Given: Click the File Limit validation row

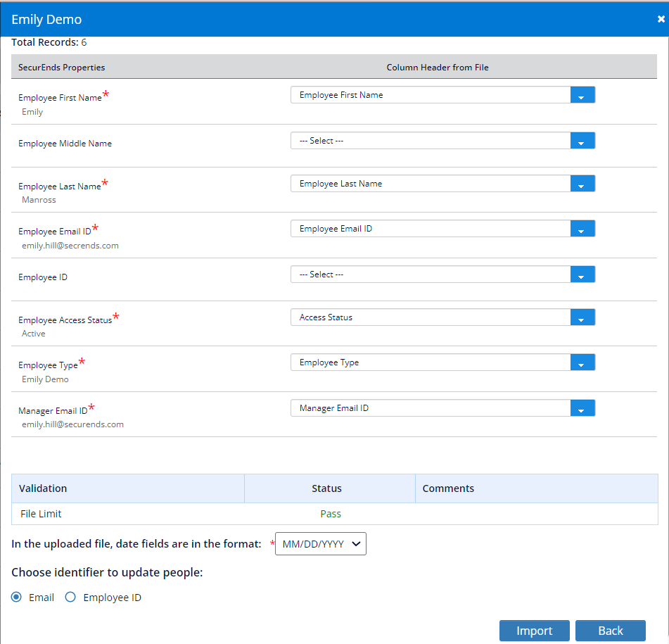Looking at the screenshot, I should pos(335,514).
